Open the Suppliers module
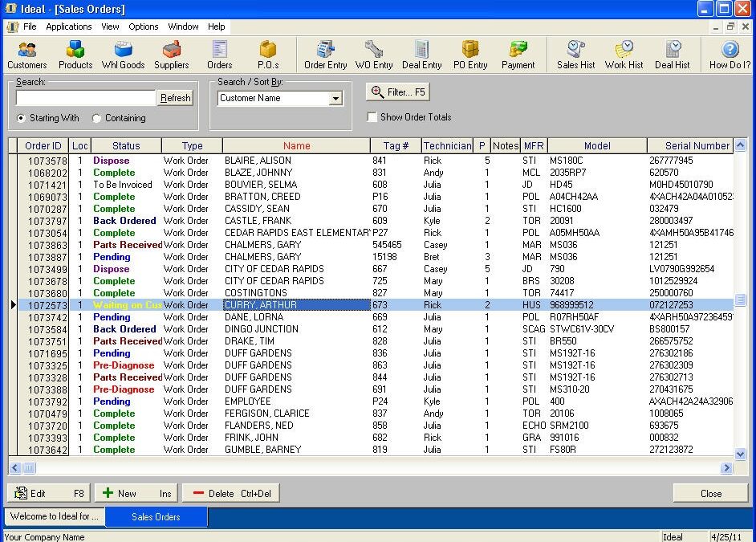 [x=173, y=54]
